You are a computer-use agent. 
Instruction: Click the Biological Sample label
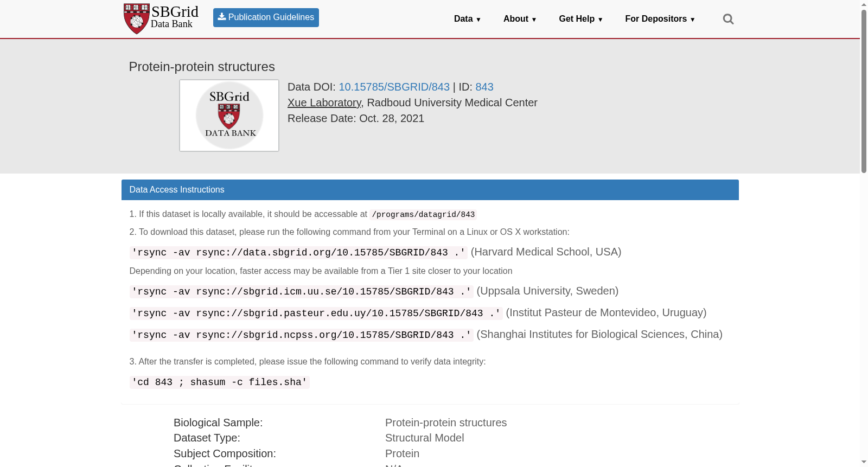[218, 423]
